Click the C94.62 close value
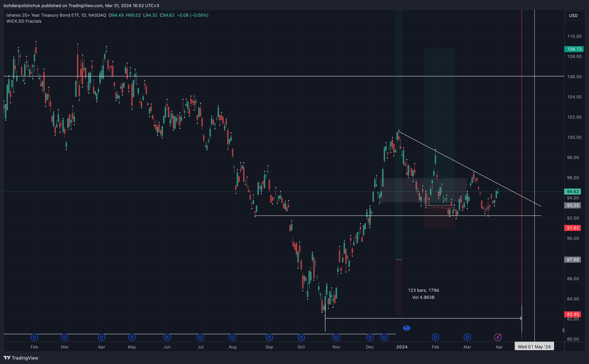This screenshot has height=364, width=589. [x=167, y=15]
